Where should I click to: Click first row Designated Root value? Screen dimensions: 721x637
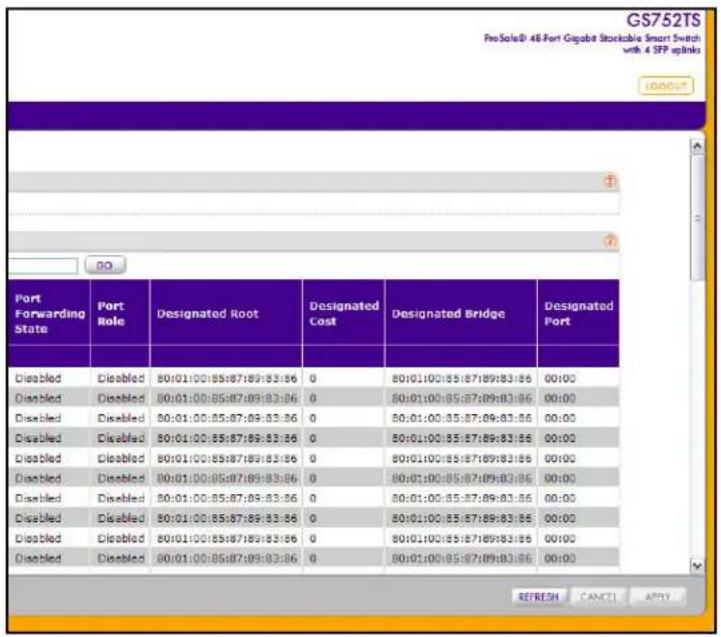(x=227, y=379)
